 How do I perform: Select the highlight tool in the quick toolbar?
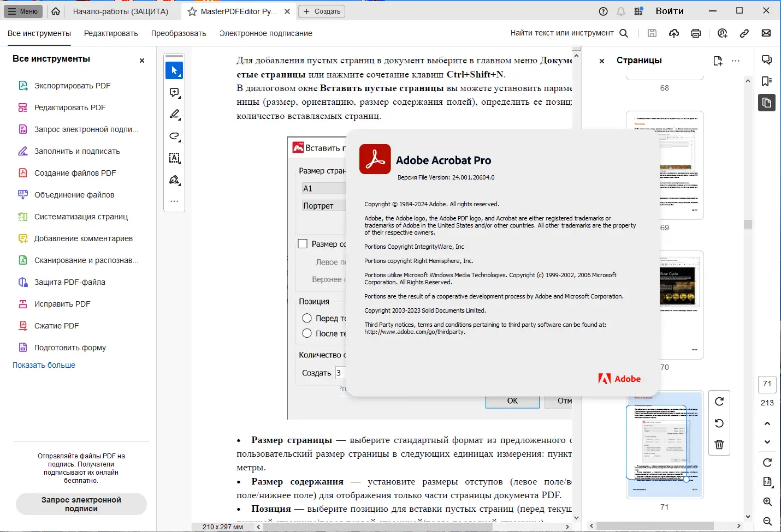click(174, 114)
